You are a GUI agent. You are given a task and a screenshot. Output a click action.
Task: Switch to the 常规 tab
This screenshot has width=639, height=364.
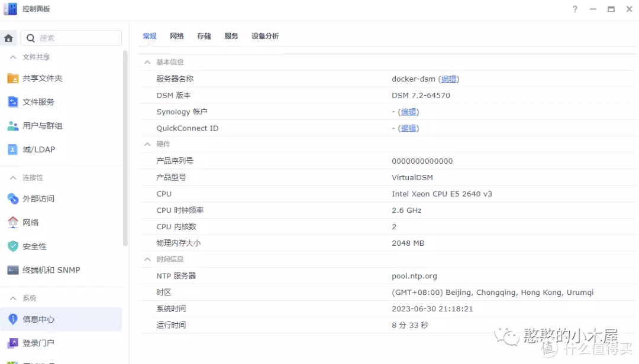150,36
